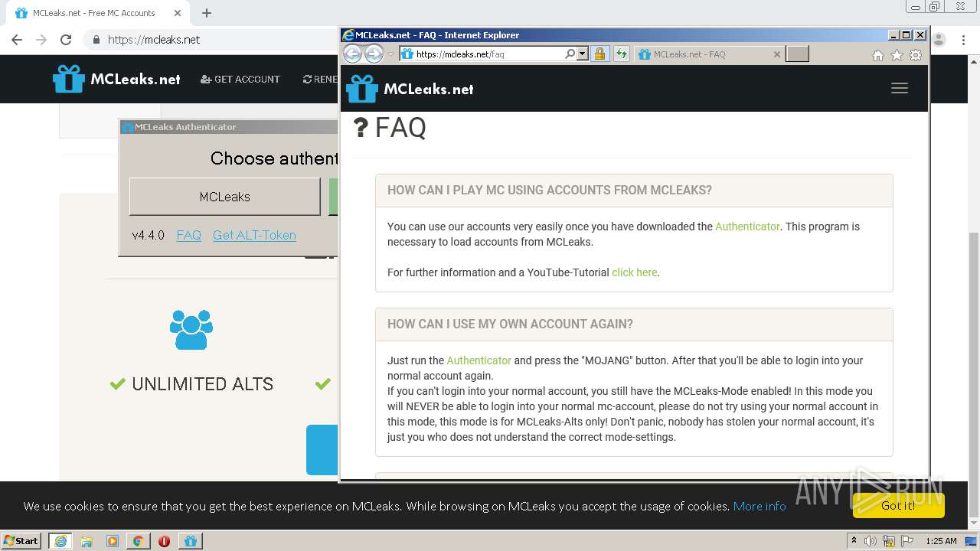Open GET ACCOUNT menu on Chrome page
Screen dimensions: 980x551
pos(240,79)
